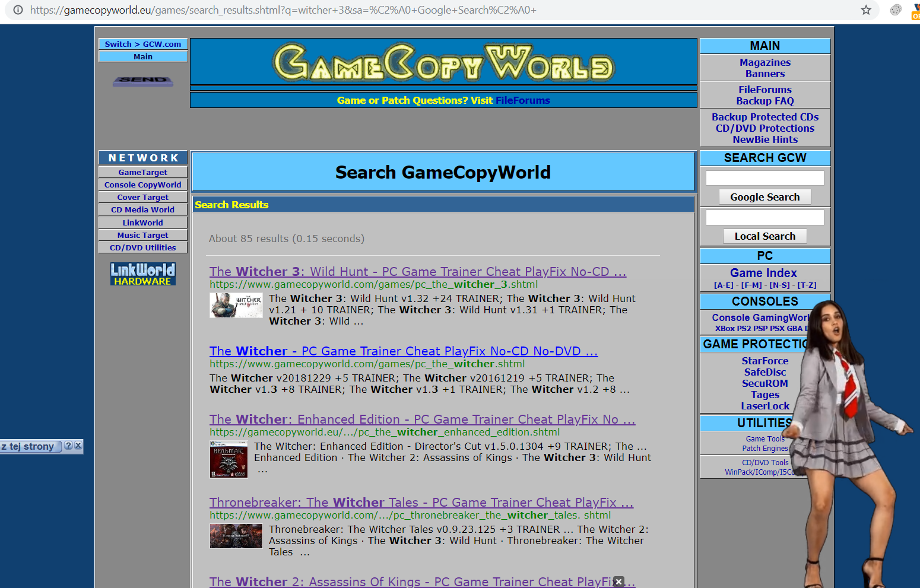Screen dimensions: 920x588
Task: Open the PSP console link
Action: point(760,328)
